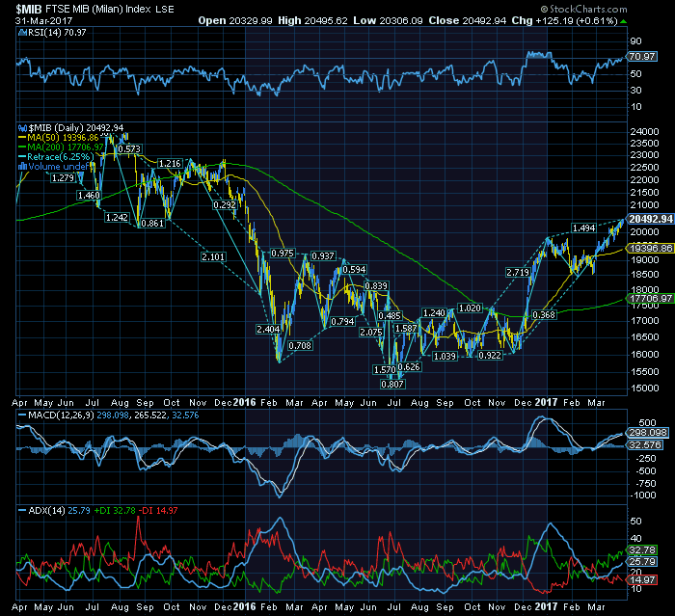Click the High 20495.62 value

(x=312, y=20)
